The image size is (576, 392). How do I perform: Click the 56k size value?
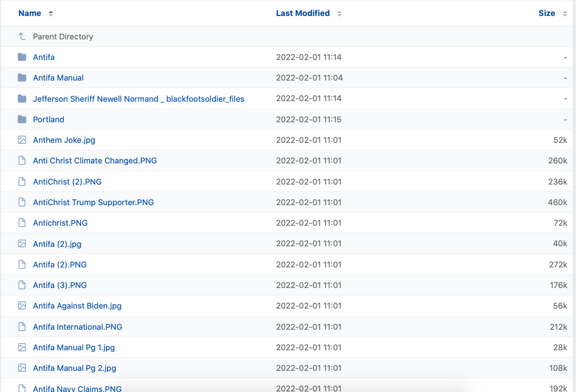pyautogui.click(x=560, y=306)
